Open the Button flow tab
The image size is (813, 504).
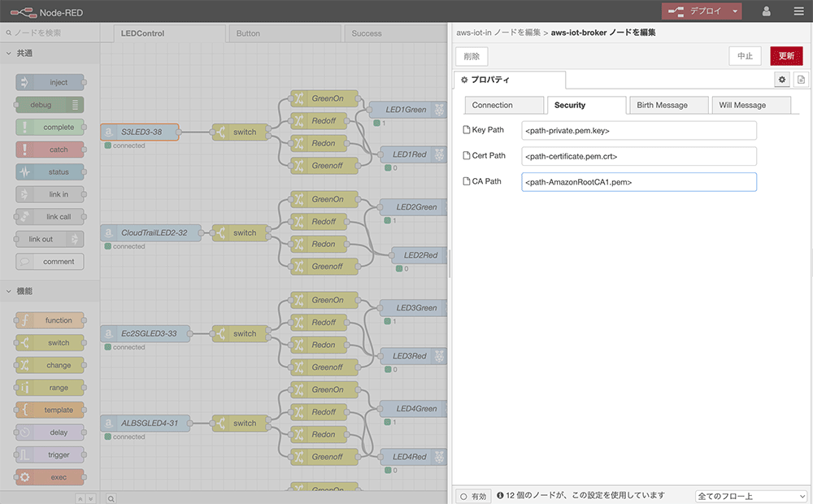285,33
